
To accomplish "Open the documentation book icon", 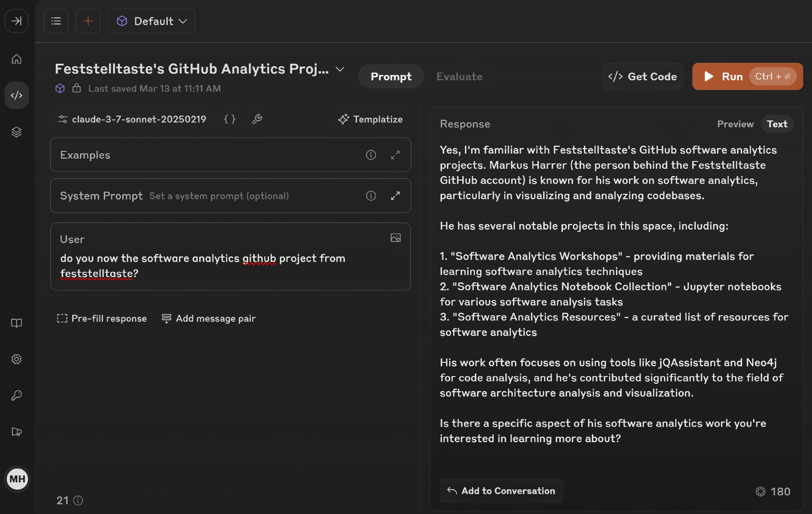I will pyautogui.click(x=16, y=323).
